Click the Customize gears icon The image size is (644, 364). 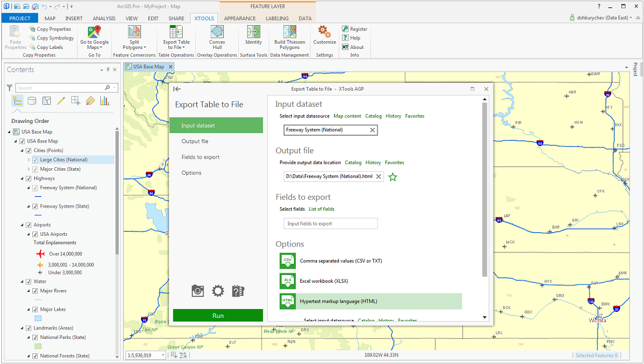[324, 32]
